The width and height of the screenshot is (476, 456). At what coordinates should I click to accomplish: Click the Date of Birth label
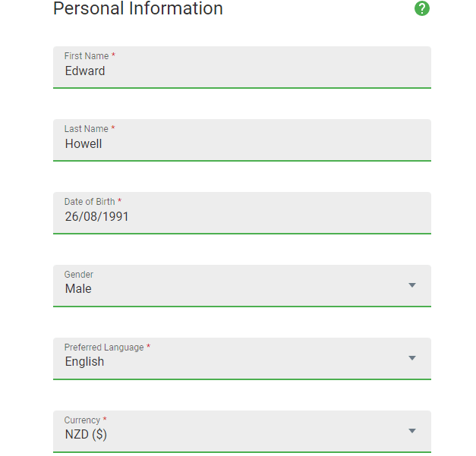coord(90,202)
